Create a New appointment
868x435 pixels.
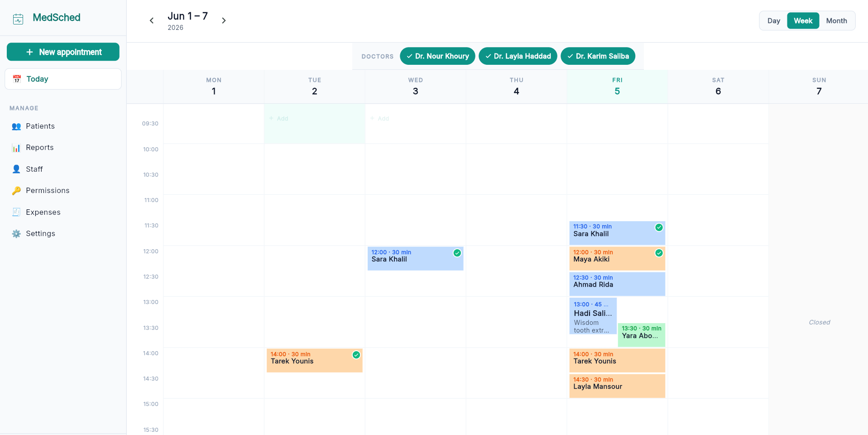(63, 52)
